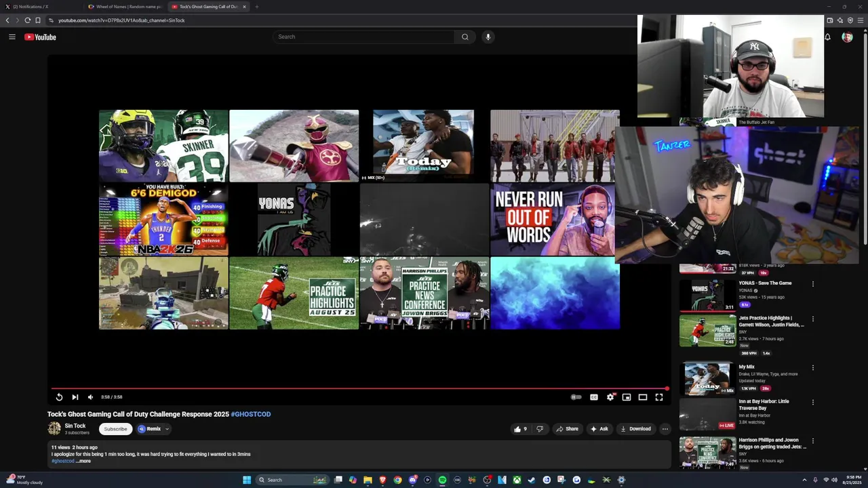The width and height of the screenshot is (868, 488).
Task: Download the video
Action: click(x=635, y=429)
